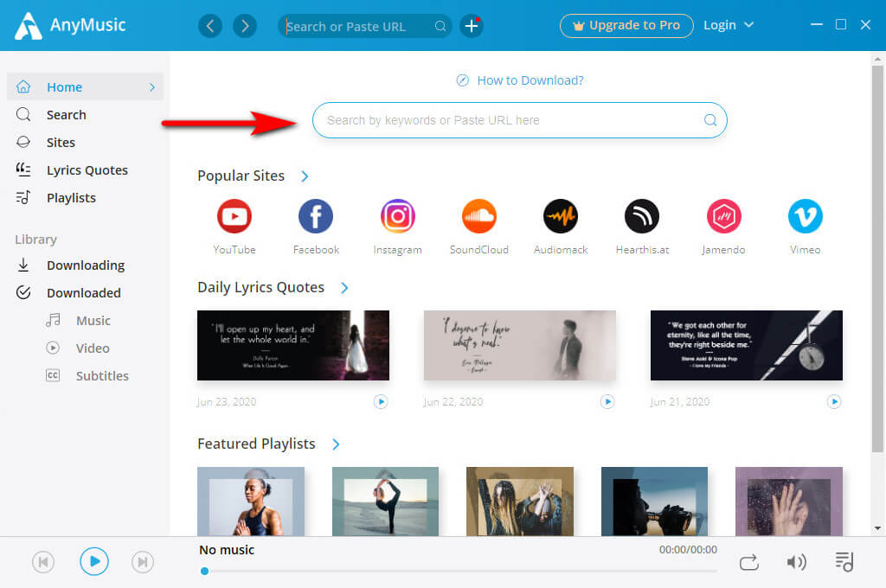
Task: Show downloaded Music files
Action: 93,320
